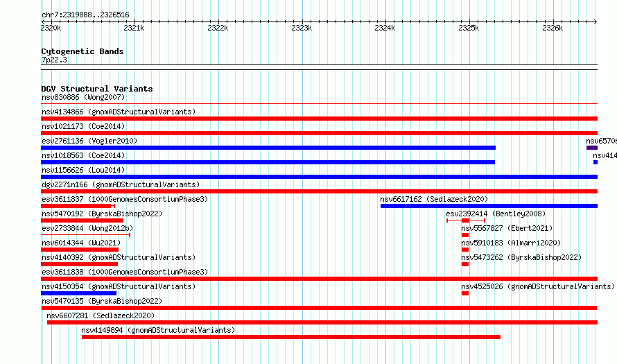The image size is (617, 364).
Task: Open the nsv6617162 (Sedlazeck2020) label
Action: pyautogui.click(x=434, y=199)
